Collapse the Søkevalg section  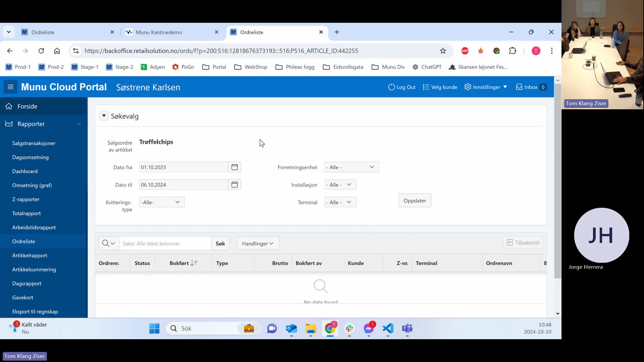(x=104, y=116)
